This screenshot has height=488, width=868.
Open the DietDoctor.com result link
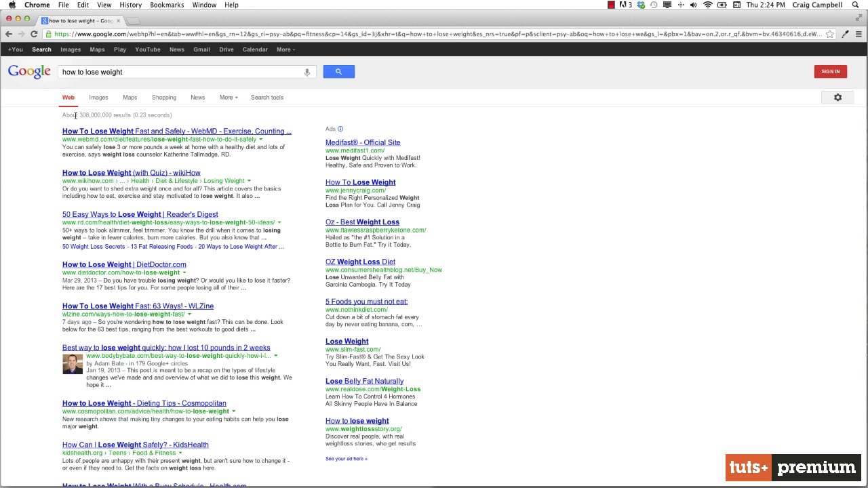124,264
